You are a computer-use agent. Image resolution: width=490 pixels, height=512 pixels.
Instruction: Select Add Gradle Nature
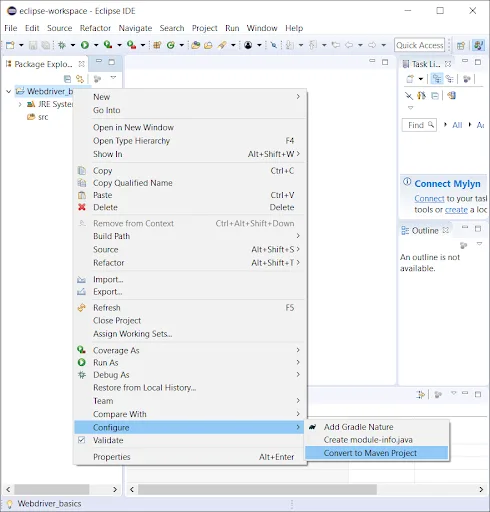377,427
